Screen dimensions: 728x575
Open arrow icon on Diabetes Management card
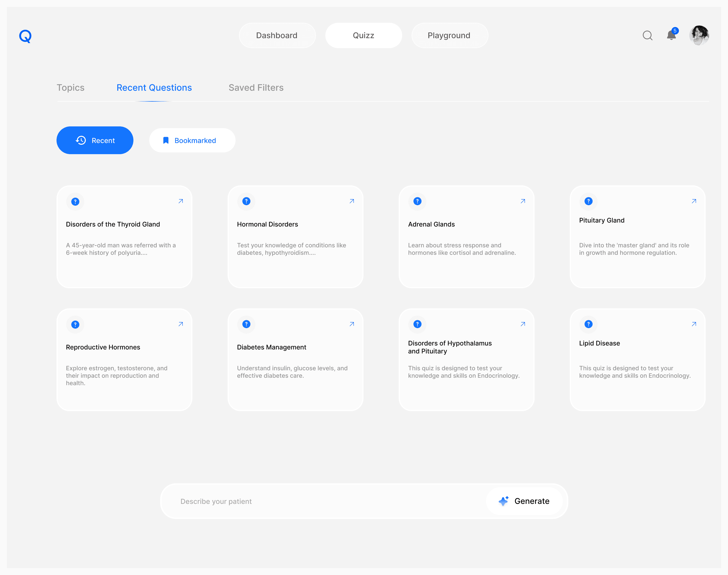tap(352, 324)
